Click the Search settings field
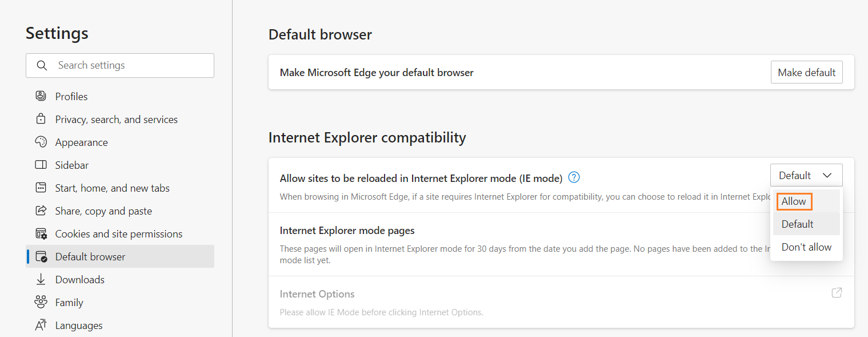Viewport: 868px width, 337px height. tap(131, 65)
